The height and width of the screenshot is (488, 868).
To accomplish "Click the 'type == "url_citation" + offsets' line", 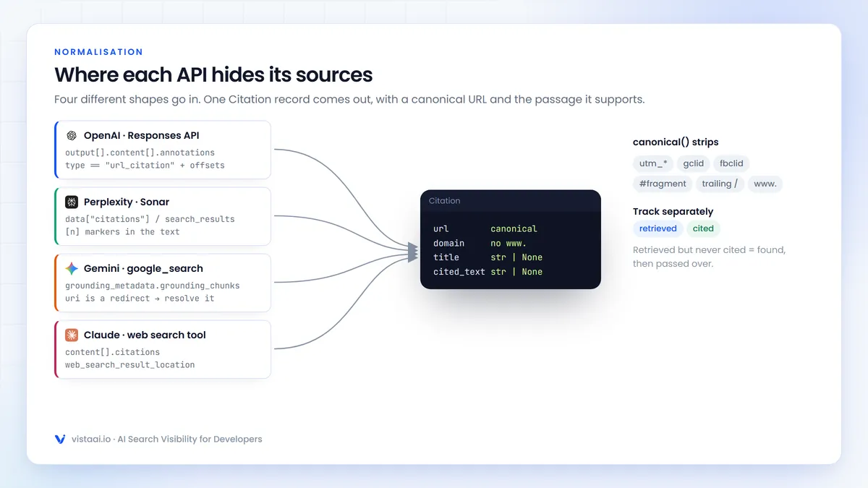I will 145,166.
